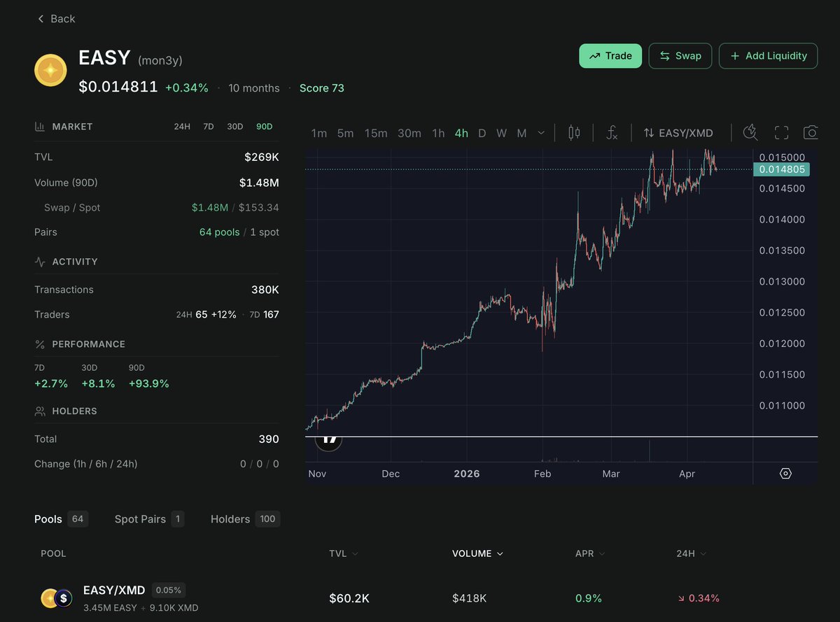This screenshot has width=840, height=622.
Task: Set chart interval to 5m
Action: (345, 133)
